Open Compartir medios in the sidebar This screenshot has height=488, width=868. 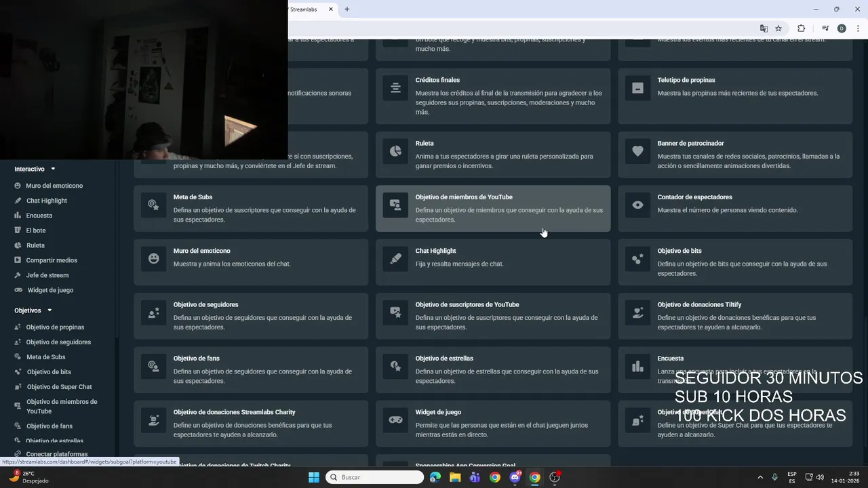click(46, 260)
